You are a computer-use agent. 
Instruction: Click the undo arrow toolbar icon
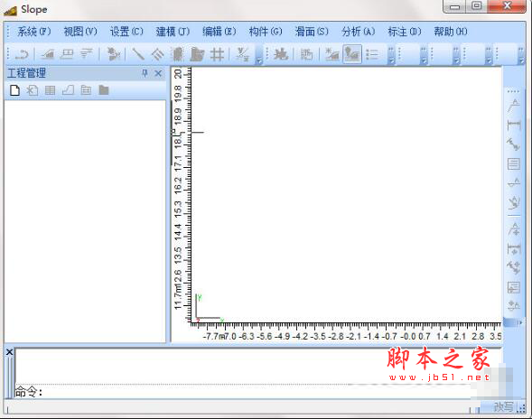tap(23, 54)
